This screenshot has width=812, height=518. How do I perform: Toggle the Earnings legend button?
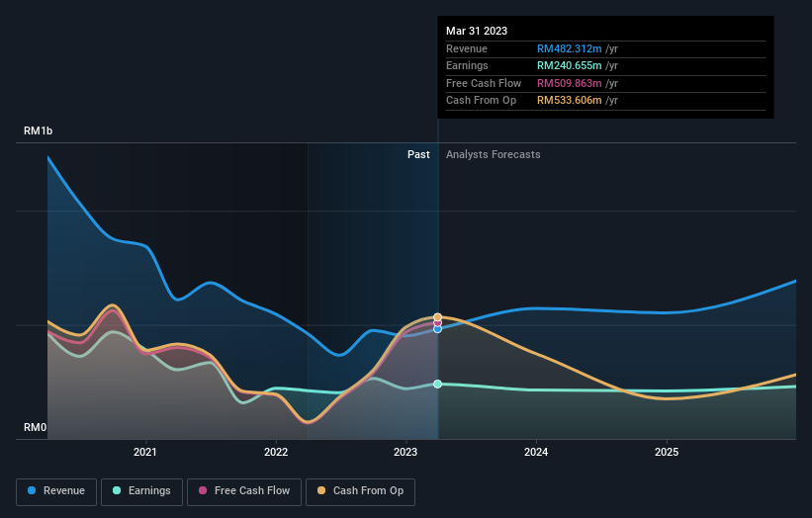pos(141,491)
